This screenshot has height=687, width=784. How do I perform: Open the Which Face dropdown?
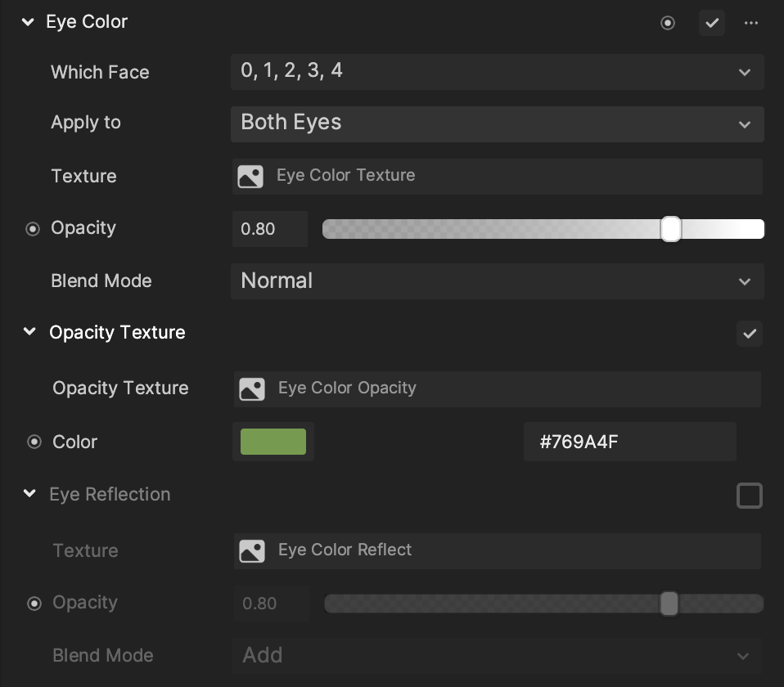pos(498,72)
